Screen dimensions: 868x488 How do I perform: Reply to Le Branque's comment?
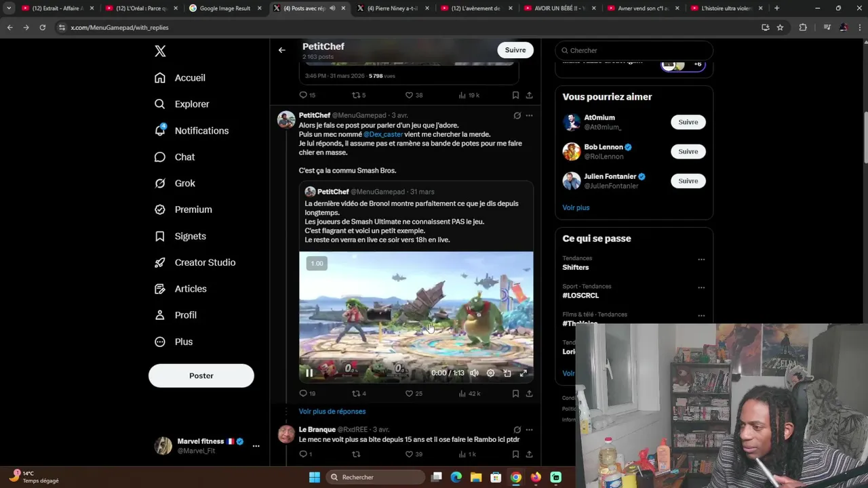coord(306,454)
